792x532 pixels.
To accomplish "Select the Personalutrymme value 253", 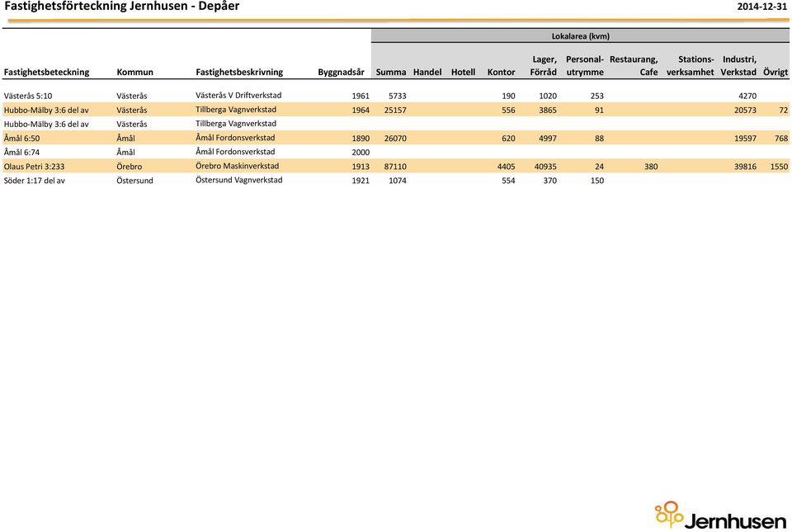I will click(x=597, y=96).
